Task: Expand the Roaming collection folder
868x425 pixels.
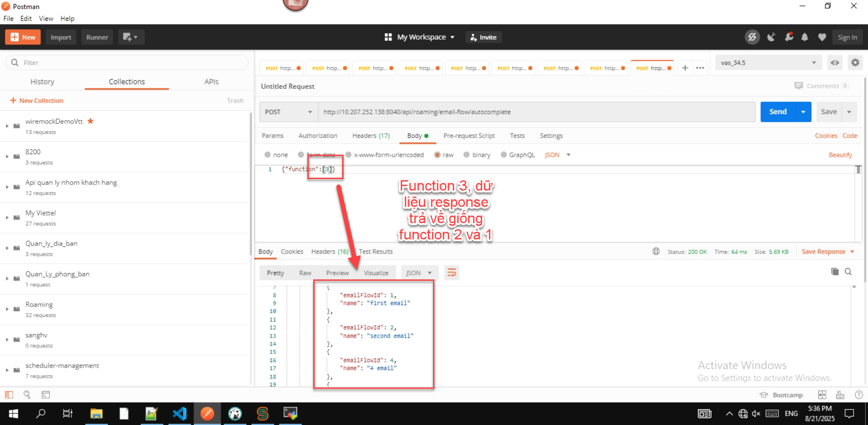Action: point(7,309)
